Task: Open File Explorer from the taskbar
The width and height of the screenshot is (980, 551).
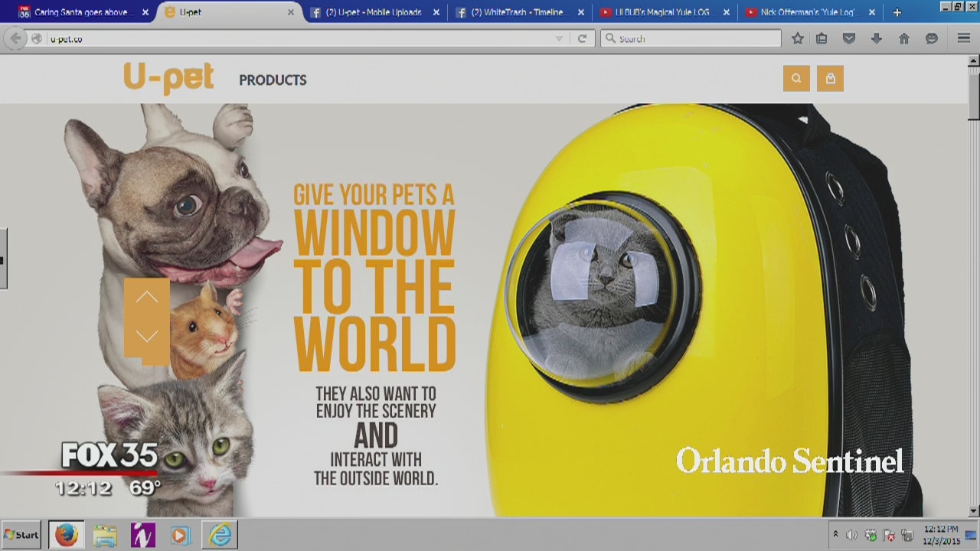Action: (x=105, y=535)
